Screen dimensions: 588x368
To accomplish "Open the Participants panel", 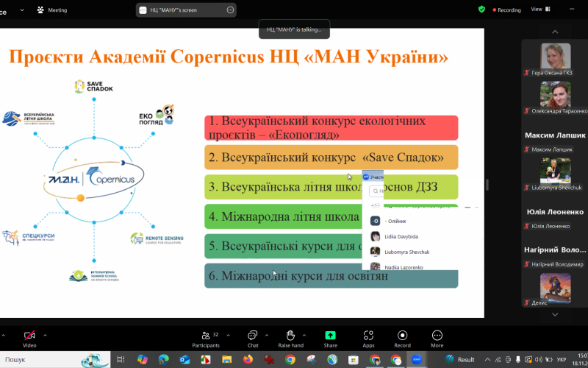I will (206, 339).
